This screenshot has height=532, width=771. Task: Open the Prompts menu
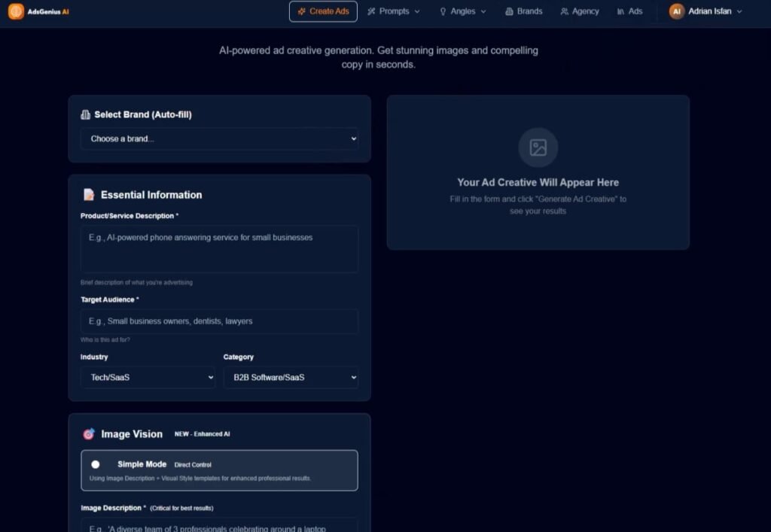394,11
